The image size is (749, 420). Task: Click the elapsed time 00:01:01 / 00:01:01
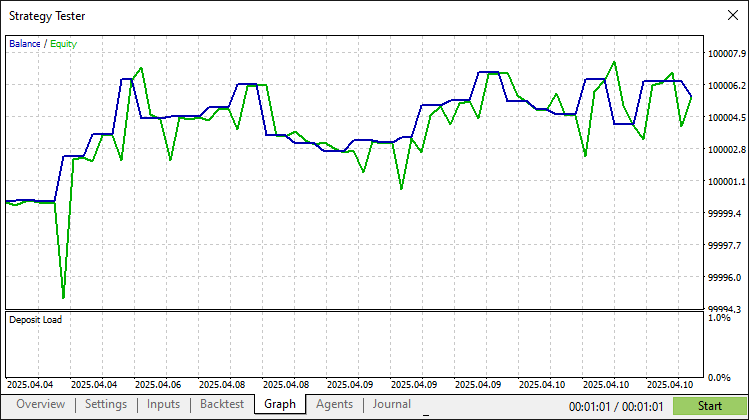(616, 407)
